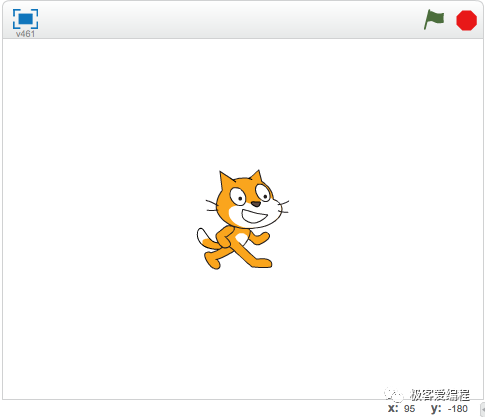
Task: Click the y coordinate value -180
Action: coord(458,409)
